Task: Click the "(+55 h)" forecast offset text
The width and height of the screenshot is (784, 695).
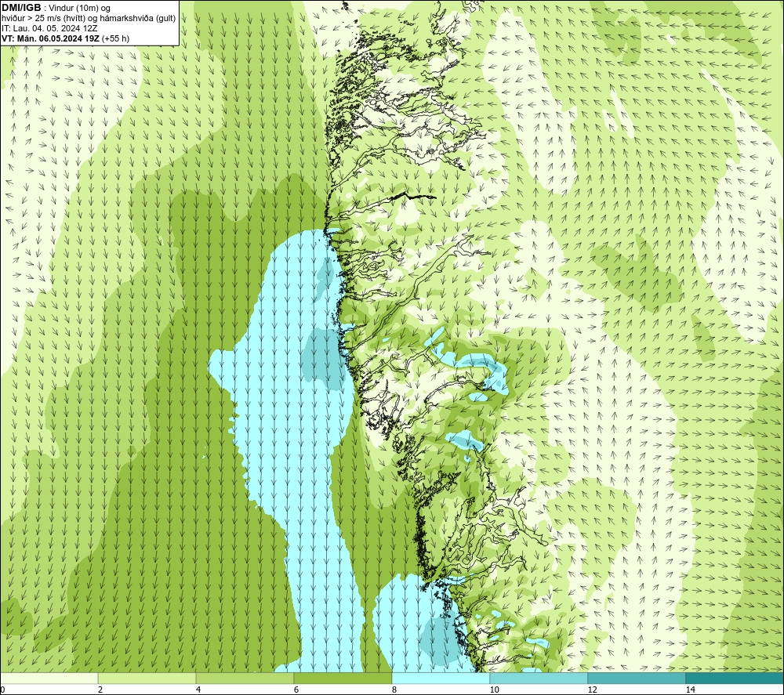Action: (x=115, y=38)
